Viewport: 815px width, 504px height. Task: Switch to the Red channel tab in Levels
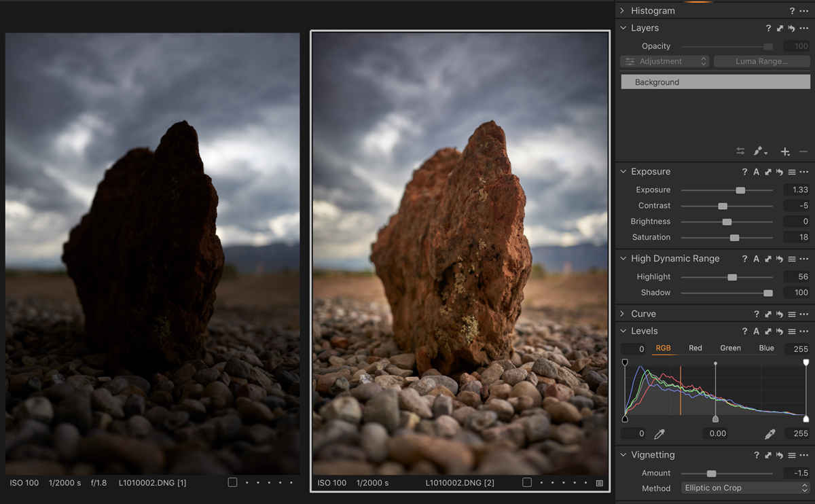tap(695, 348)
